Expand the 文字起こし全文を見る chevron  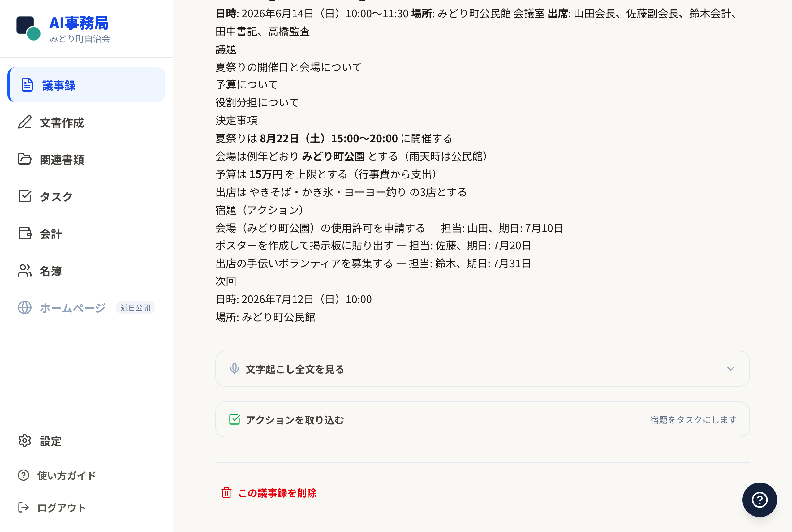pyautogui.click(x=730, y=369)
